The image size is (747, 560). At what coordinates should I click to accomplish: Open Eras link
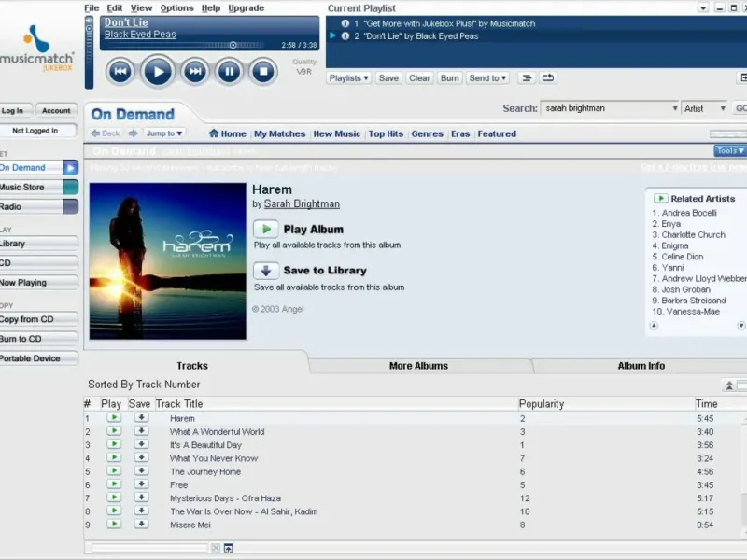tap(460, 133)
